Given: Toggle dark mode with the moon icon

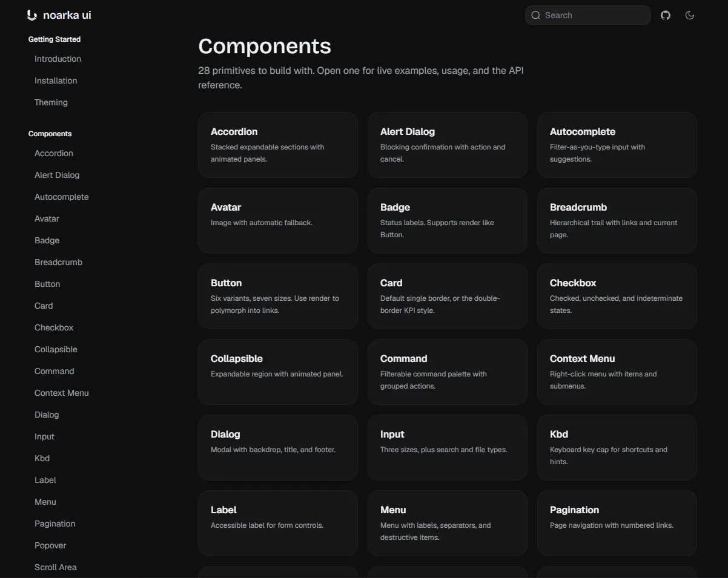Looking at the screenshot, I should (689, 15).
